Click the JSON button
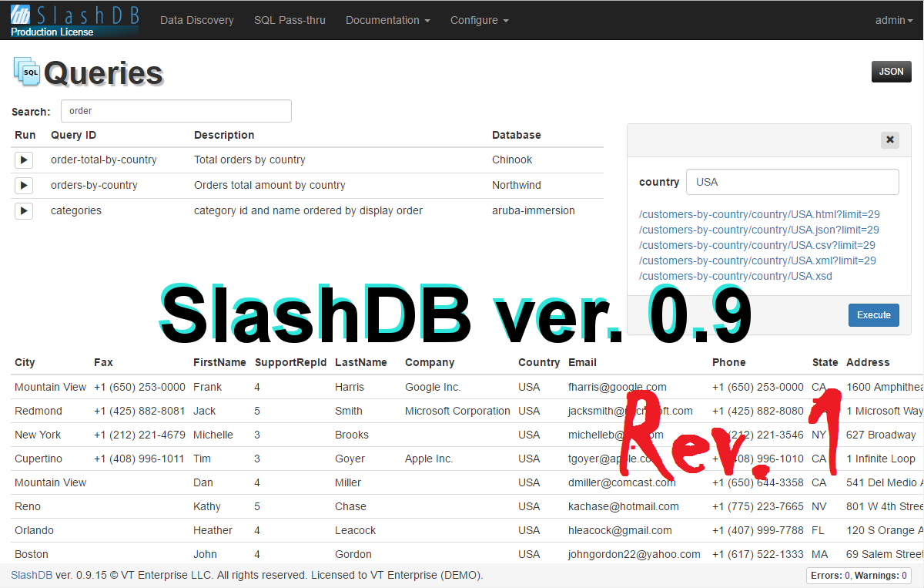Image resolution: width=924 pixels, height=588 pixels. click(x=892, y=72)
